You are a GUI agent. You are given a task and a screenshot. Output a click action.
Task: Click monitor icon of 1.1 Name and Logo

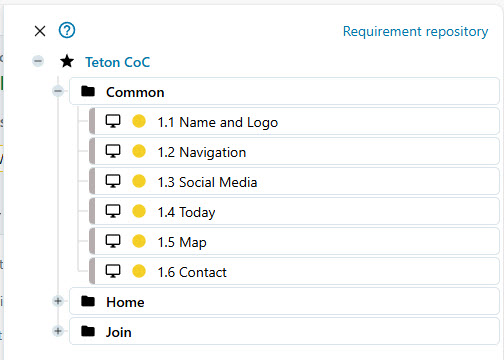click(113, 121)
